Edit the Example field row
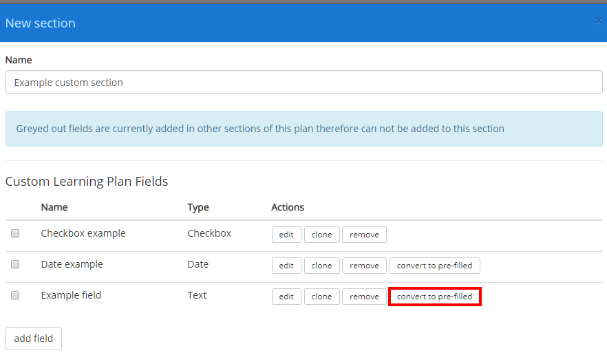The height and width of the screenshot is (364, 607). 286,297
